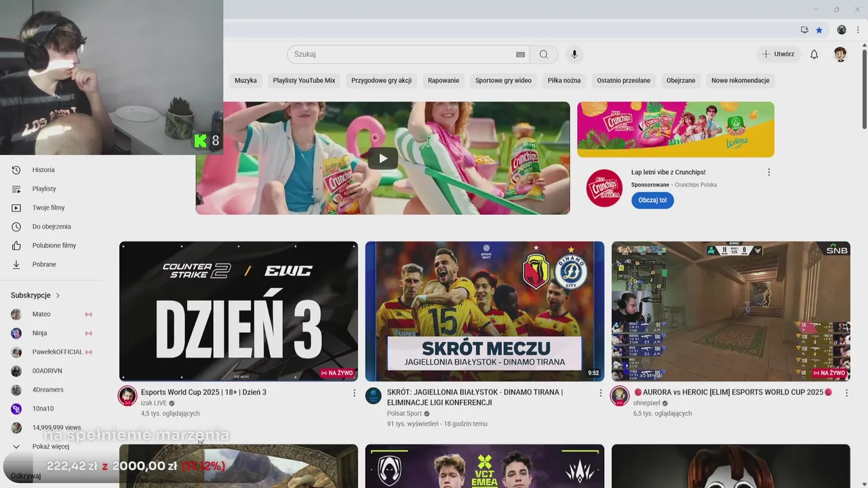Open the Esports World Cup 2025 video title
Screen dimensions: 868x488
[x=203, y=392]
